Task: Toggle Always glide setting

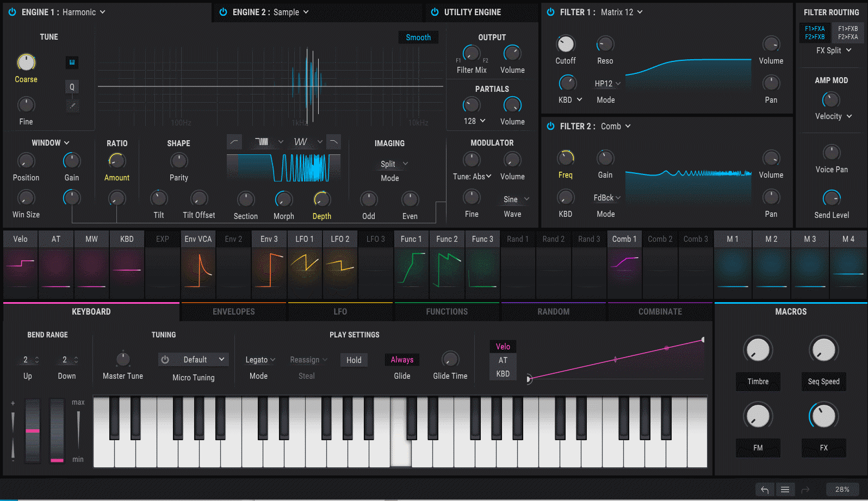Action: (402, 360)
